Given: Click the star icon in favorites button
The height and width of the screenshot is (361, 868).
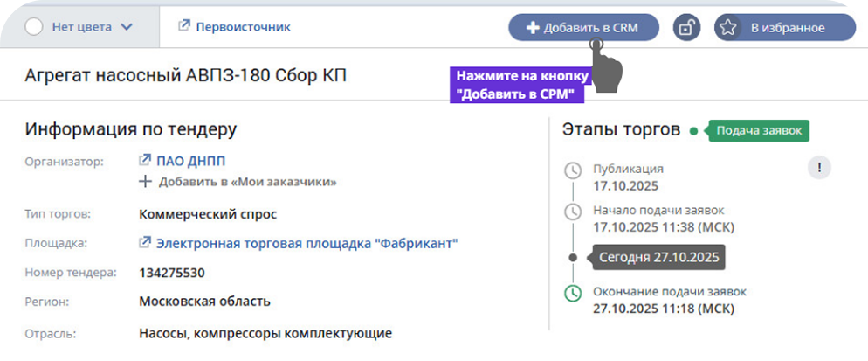Looking at the screenshot, I should pyautogui.click(x=727, y=27).
